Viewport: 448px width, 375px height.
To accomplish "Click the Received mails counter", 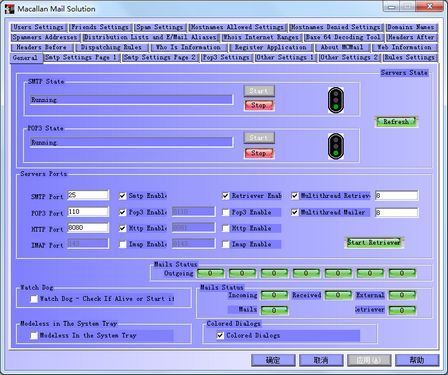I will (x=338, y=295).
